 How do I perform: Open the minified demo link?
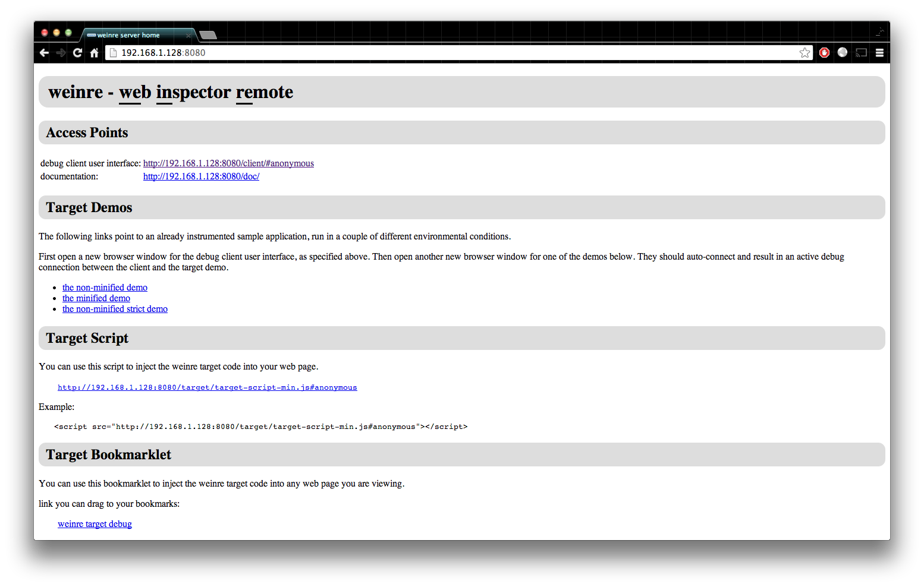(96, 298)
